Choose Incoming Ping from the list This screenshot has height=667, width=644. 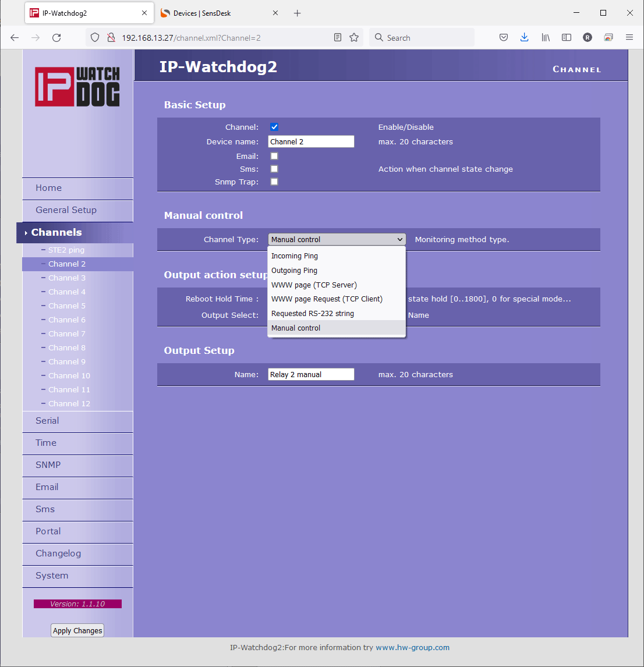[x=336, y=256]
